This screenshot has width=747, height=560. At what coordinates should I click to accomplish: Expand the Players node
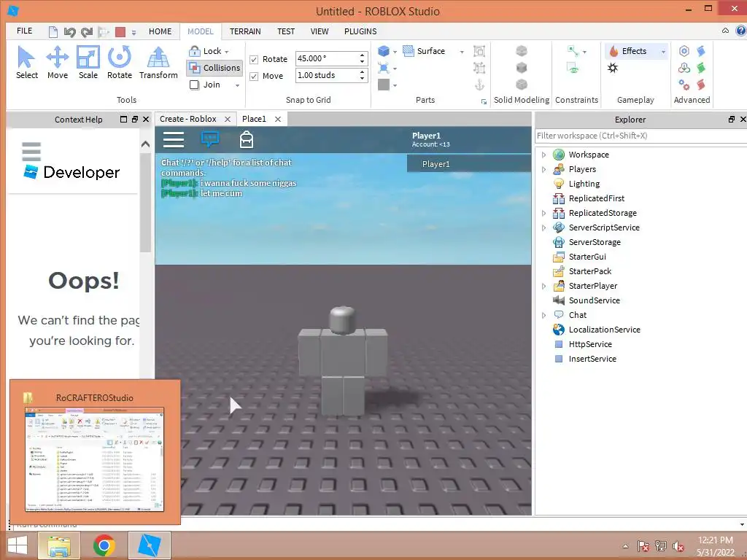tap(543, 169)
